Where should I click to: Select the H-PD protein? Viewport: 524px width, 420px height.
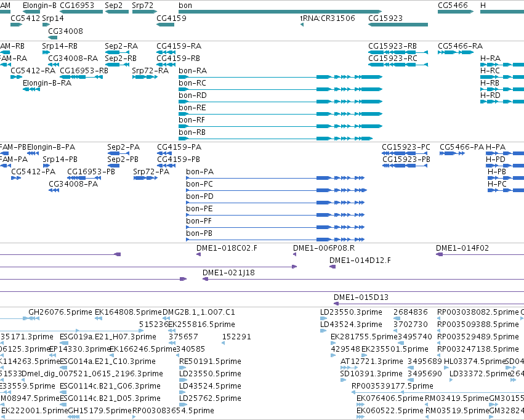(x=505, y=166)
